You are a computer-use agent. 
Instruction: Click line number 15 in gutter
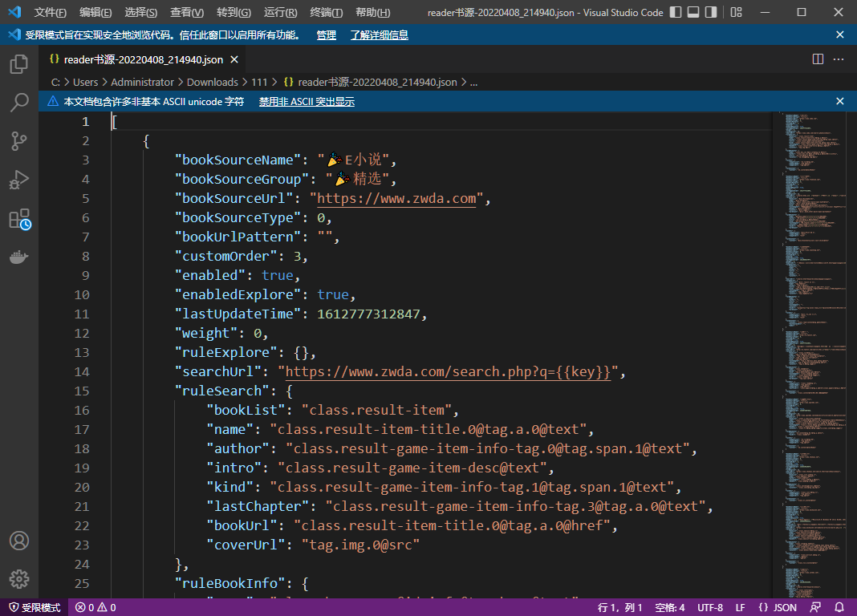pyautogui.click(x=81, y=391)
